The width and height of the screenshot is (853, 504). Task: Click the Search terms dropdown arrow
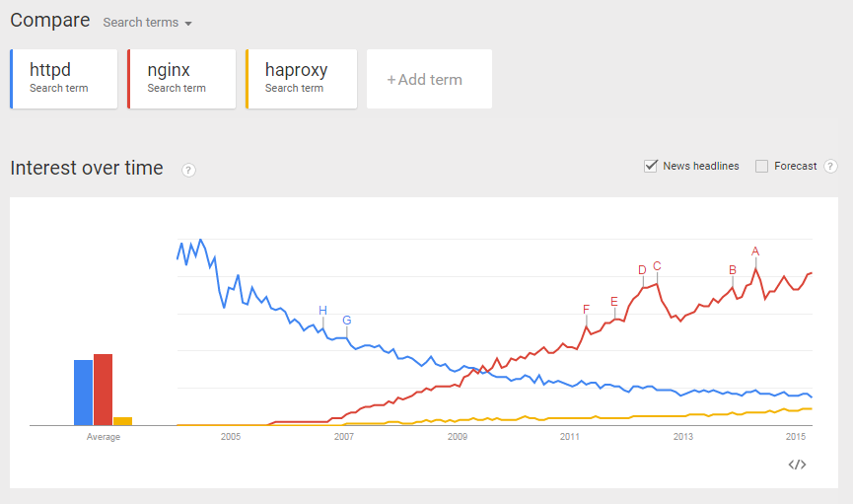tap(188, 24)
